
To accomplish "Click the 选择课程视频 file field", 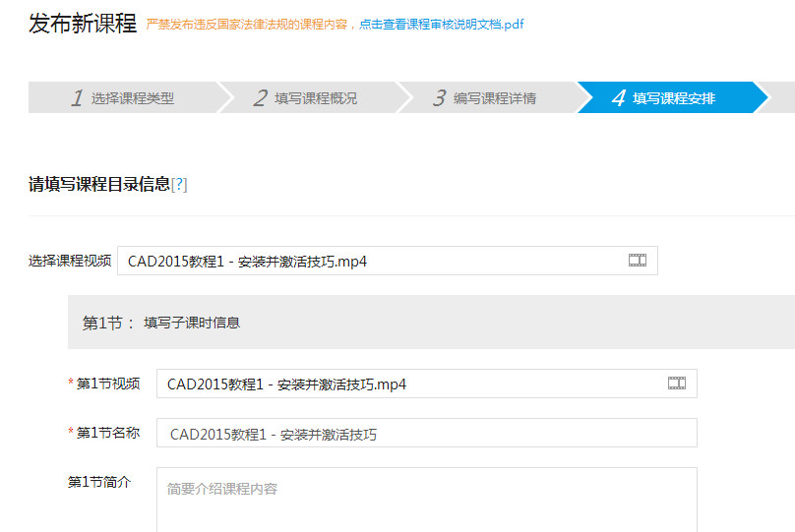I will click(388, 261).
